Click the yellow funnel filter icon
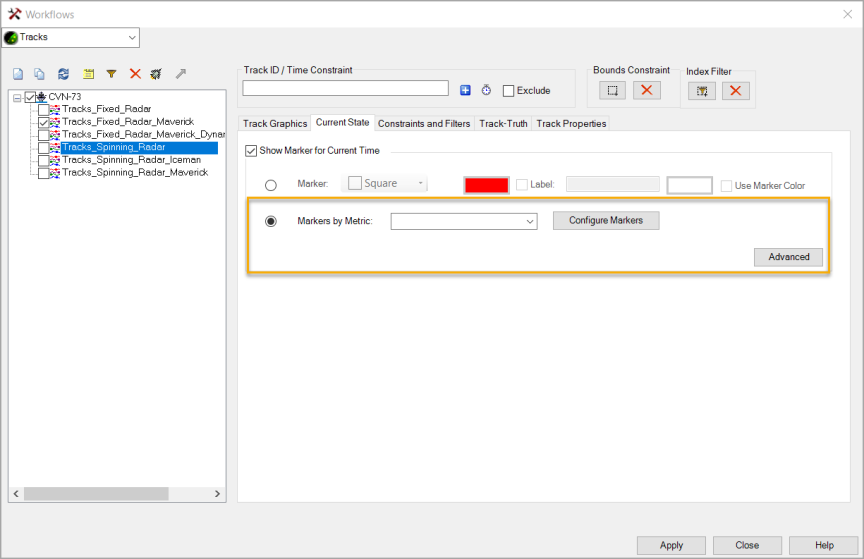Screen dimensions: 864x559 pos(111,74)
